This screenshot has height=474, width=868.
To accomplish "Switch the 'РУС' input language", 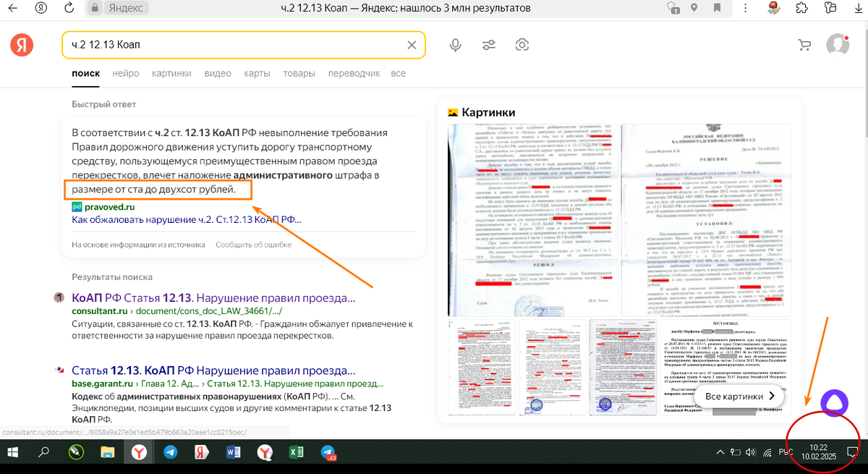I will coord(786,453).
